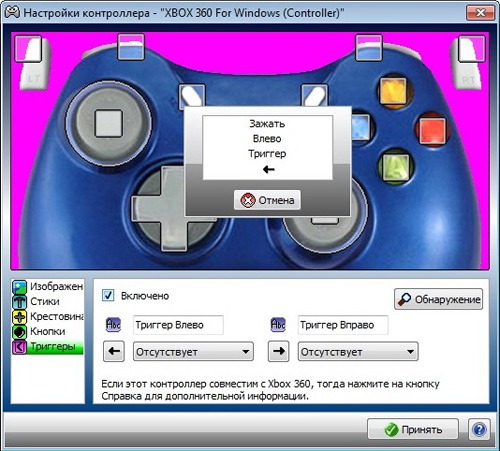Image resolution: width=500 pixels, height=451 pixels.
Task: Click the Кнопки green button icon
Action: point(20,332)
